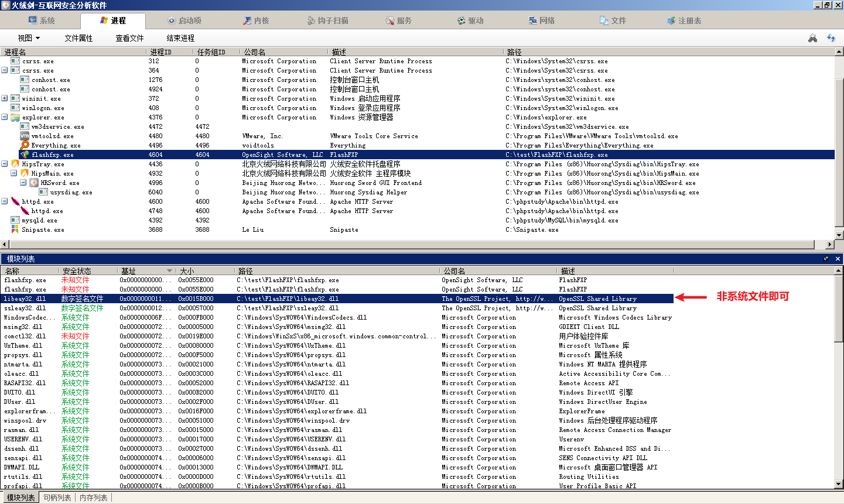Click the 文件属性 button
Screen dimensions: 844x504
tap(78, 38)
